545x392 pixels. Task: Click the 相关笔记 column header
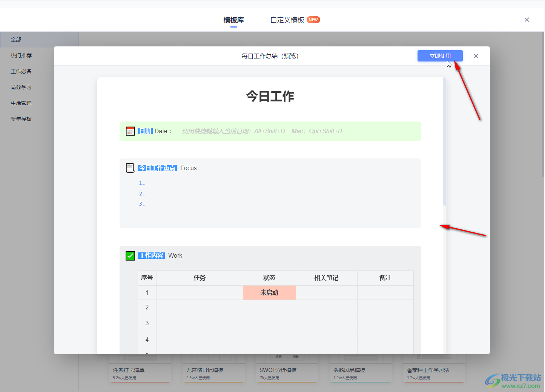(x=327, y=278)
